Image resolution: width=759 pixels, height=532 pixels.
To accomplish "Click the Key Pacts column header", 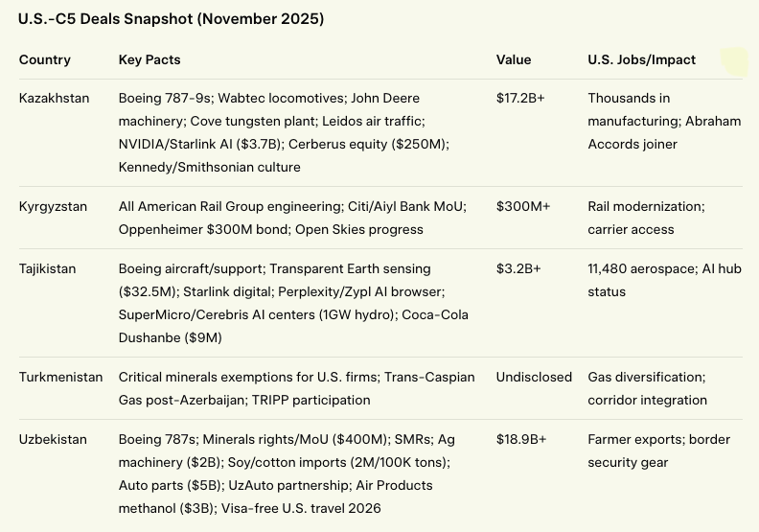I will (x=149, y=59).
